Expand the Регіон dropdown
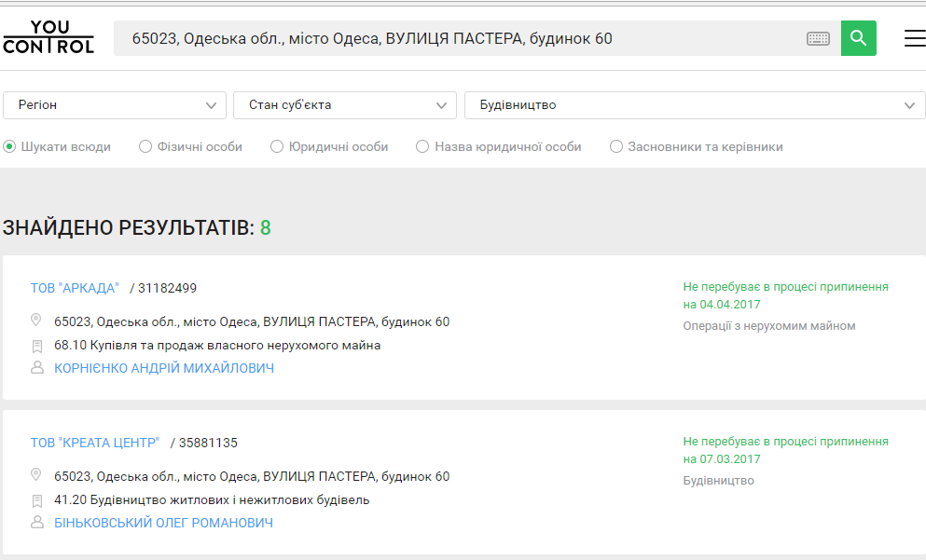This screenshot has width=926, height=560. click(115, 105)
